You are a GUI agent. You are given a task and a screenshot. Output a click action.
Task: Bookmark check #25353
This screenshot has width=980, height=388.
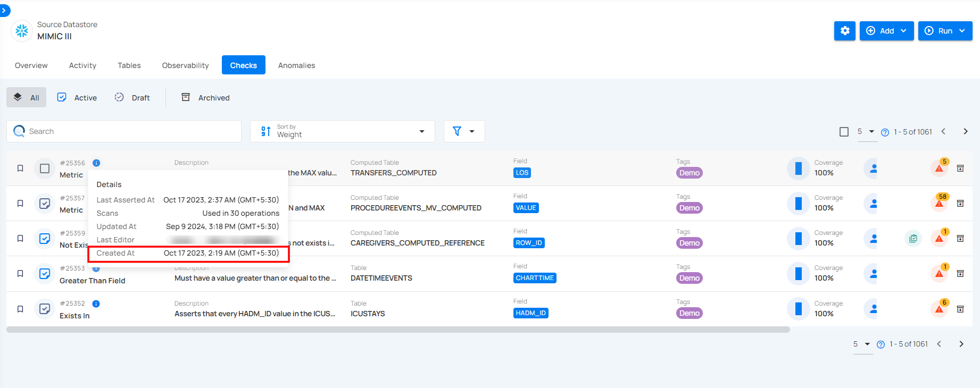point(20,273)
